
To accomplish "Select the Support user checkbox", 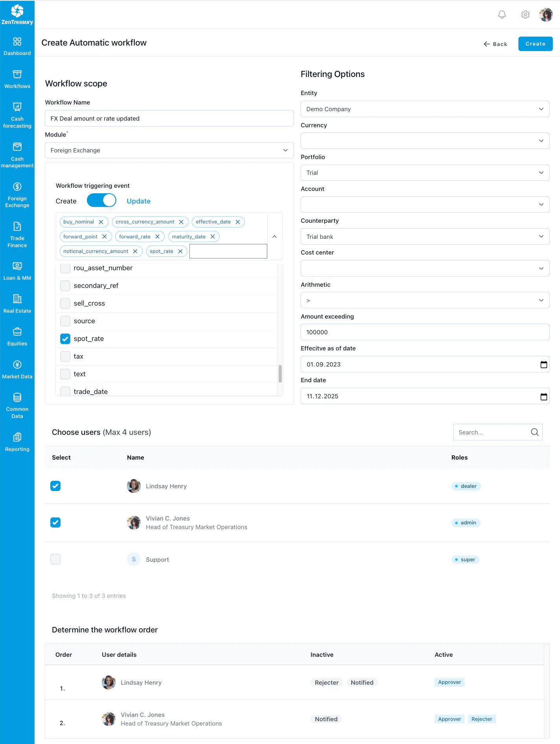I will point(55,559).
